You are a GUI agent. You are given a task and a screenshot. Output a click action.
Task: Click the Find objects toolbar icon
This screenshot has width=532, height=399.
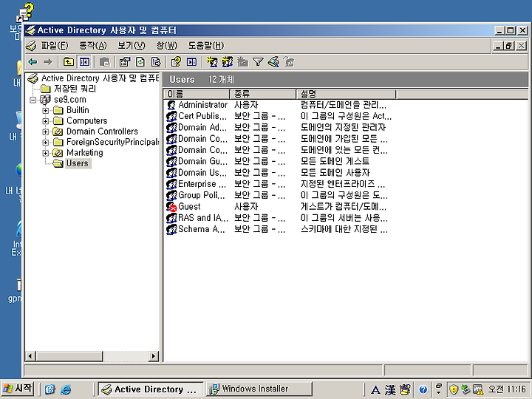(273, 62)
